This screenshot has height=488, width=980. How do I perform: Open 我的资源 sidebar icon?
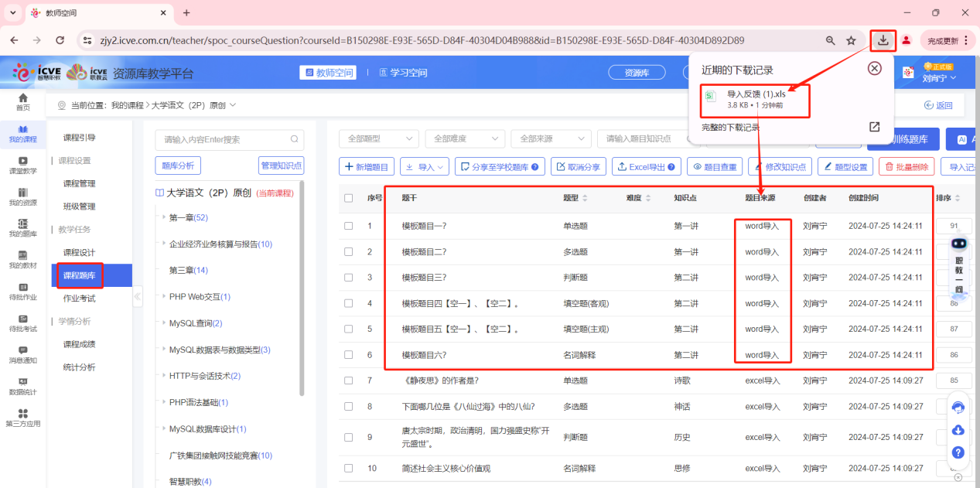(x=22, y=197)
